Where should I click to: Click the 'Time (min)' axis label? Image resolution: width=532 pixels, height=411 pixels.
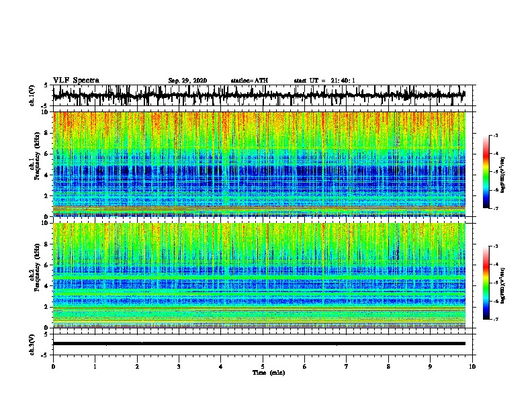(x=269, y=373)
